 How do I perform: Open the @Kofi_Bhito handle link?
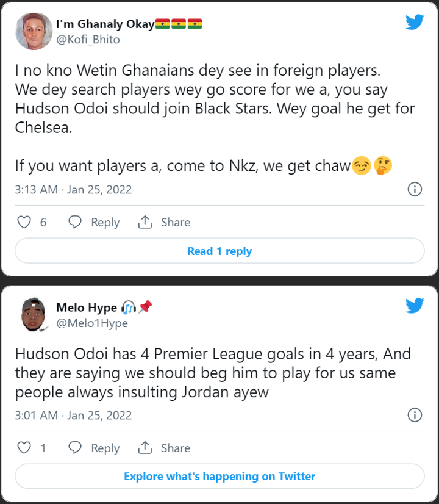pos(88,40)
